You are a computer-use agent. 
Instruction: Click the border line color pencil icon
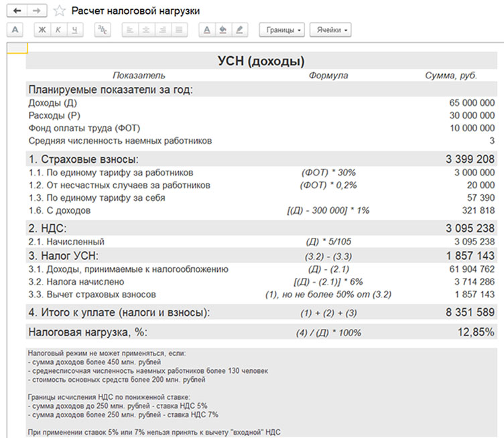(239, 30)
